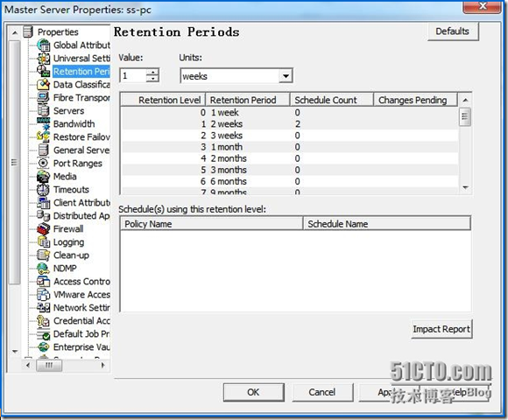Decrease Value with the spinner down arrow
This screenshot has height=420, width=508.
coord(152,79)
